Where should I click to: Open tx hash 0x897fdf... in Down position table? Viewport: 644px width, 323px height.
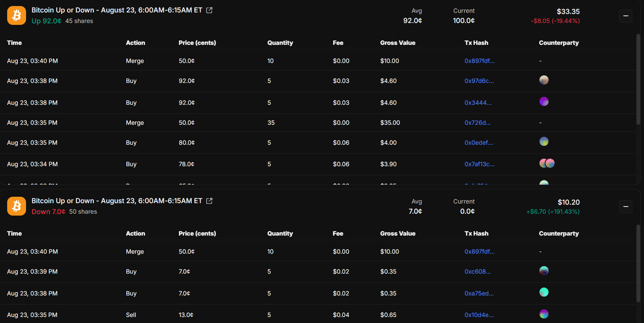point(480,251)
